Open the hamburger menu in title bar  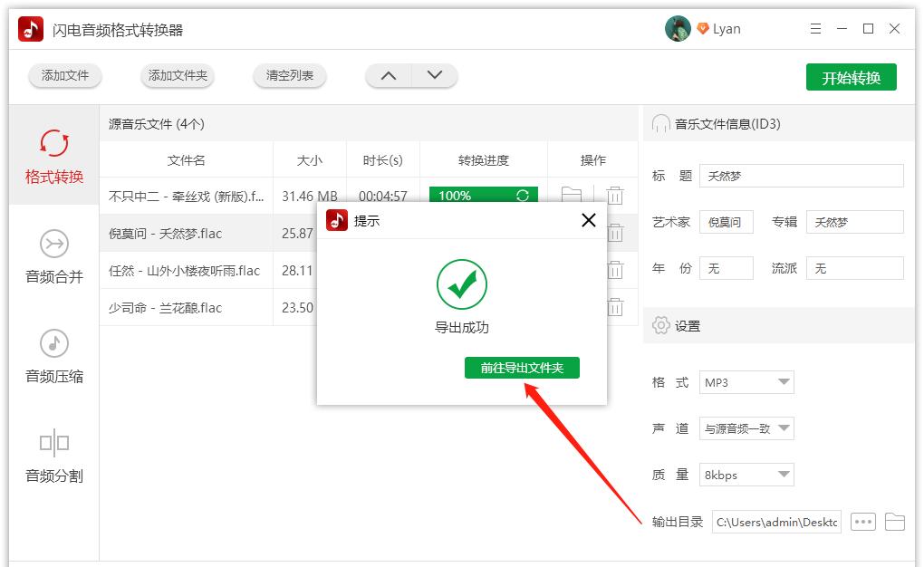tap(814, 28)
